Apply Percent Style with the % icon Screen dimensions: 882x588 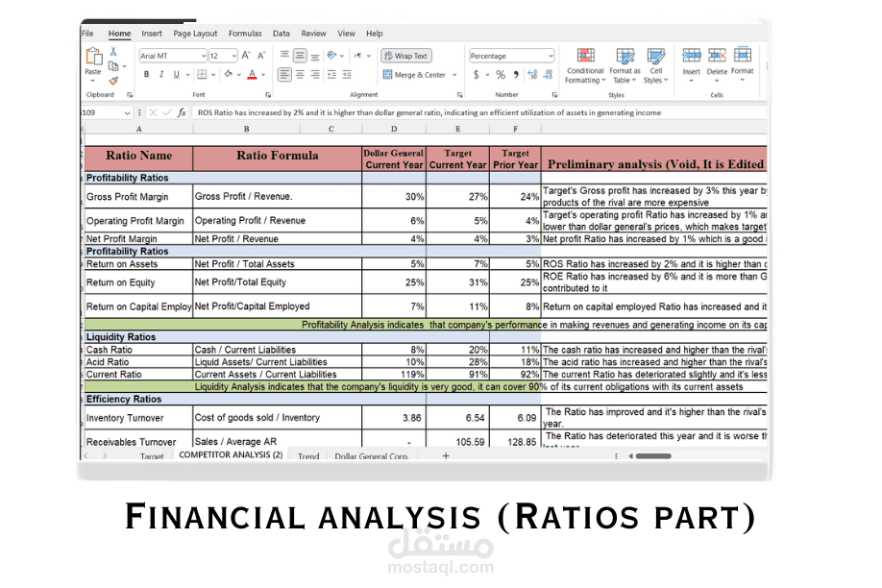(501, 74)
